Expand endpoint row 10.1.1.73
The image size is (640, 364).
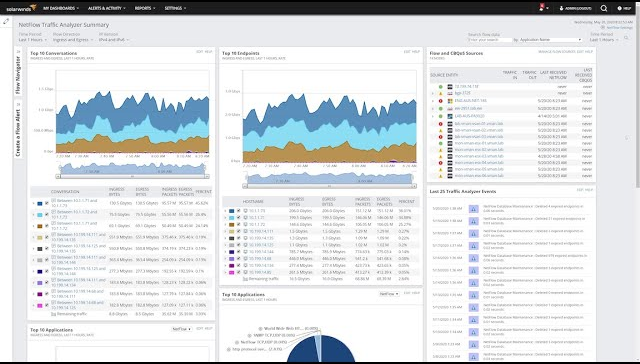(225, 211)
